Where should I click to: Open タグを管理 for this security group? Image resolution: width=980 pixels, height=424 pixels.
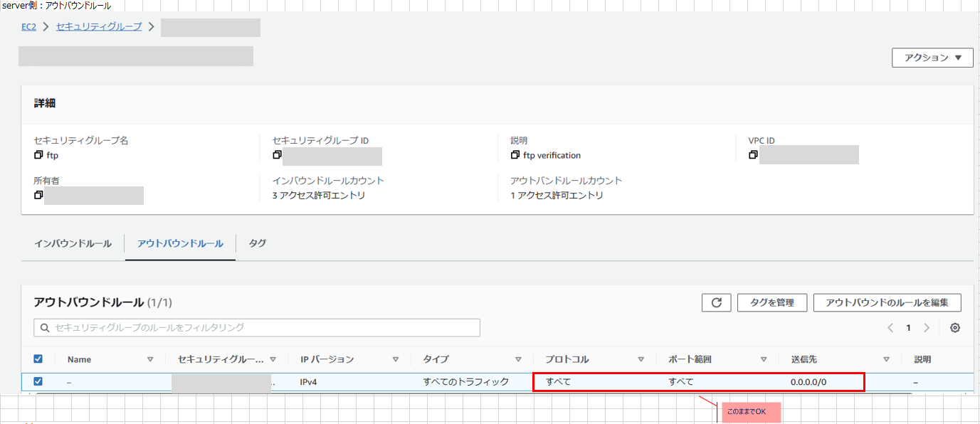coord(771,302)
